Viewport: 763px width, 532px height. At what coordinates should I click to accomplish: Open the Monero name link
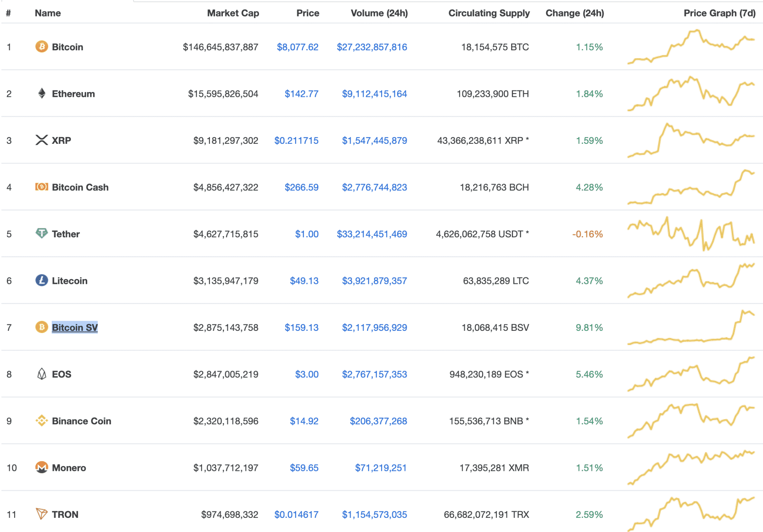click(x=69, y=468)
